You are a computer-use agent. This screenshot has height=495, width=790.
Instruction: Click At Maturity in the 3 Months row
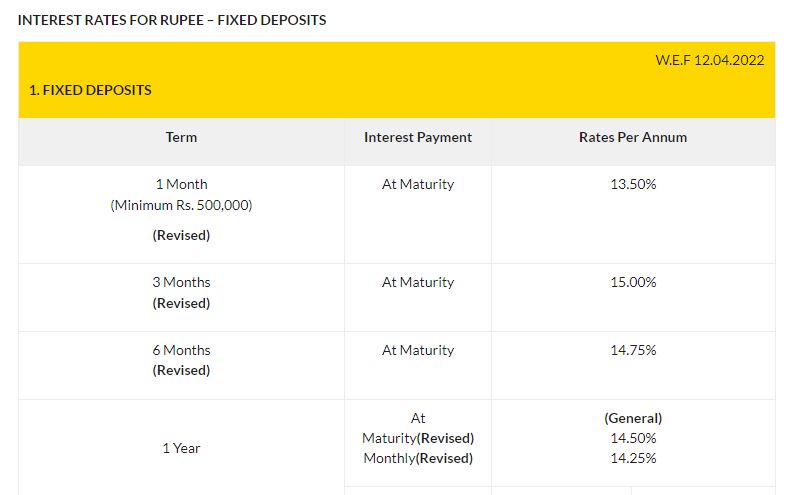point(418,282)
